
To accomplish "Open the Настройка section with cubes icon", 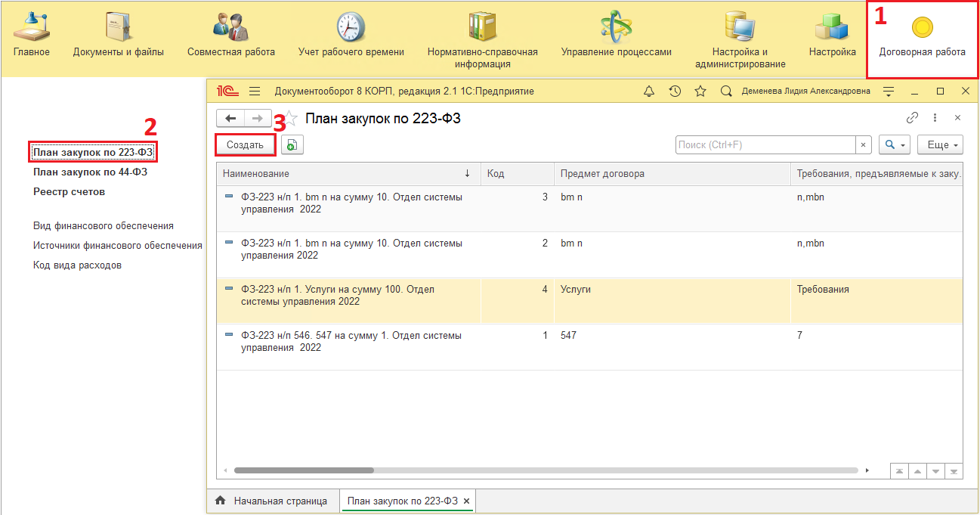I will [832, 36].
